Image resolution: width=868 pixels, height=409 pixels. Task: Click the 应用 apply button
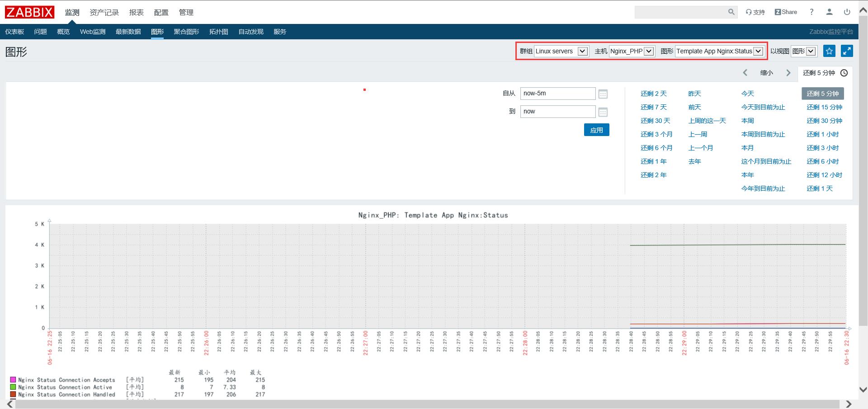(597, 130)
